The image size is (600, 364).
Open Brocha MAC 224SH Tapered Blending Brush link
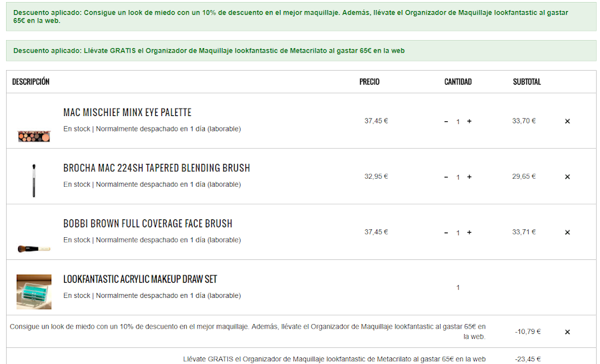click(x=157, y=168)
